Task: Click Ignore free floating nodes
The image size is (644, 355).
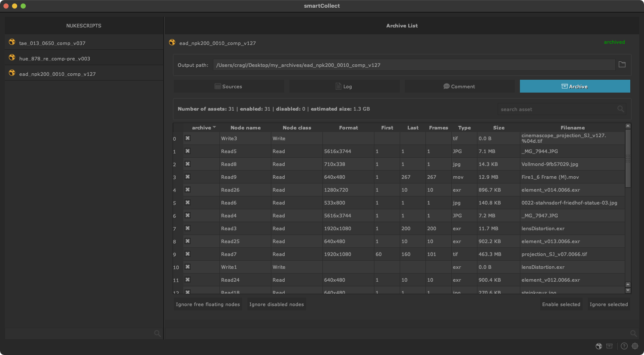Action: click(x=208, y=304)
